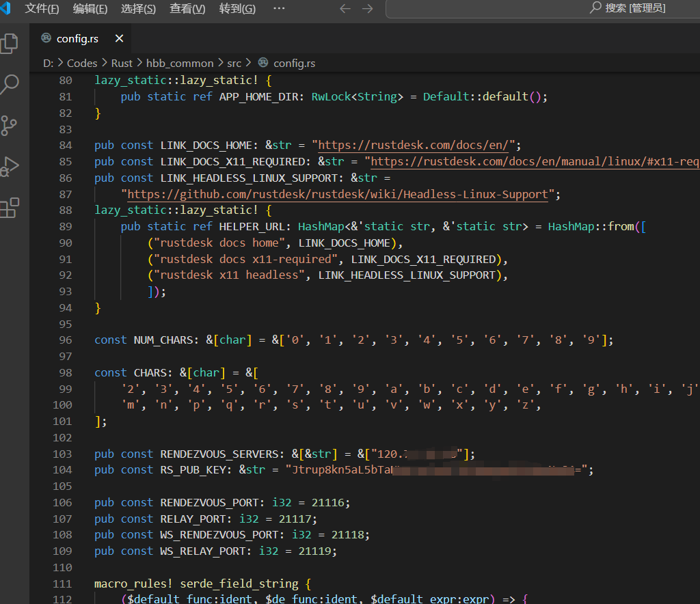
Task: Click the Rust file icon on the config.rs tab
Action: click(x=46, y=38)
